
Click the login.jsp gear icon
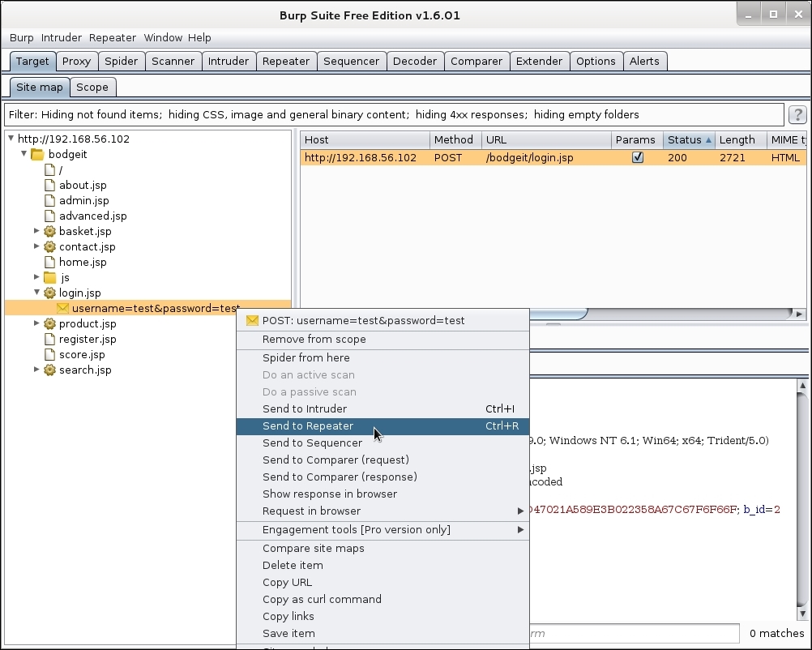tap(49, 293)
